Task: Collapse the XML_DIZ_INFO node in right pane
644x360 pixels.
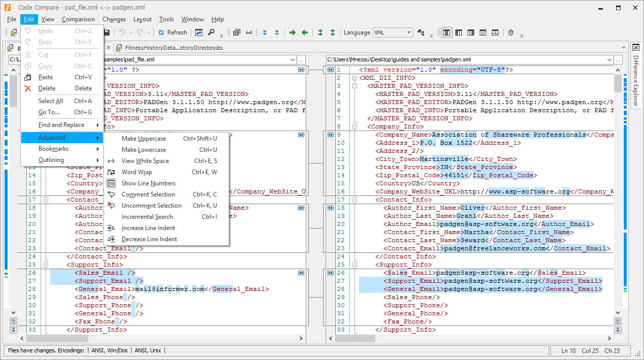Action: (x=354, y=78)
